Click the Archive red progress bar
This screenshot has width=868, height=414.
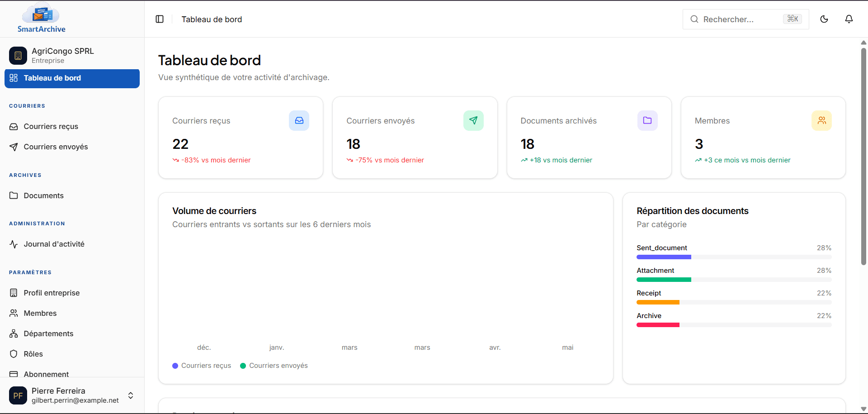(734, 325)
